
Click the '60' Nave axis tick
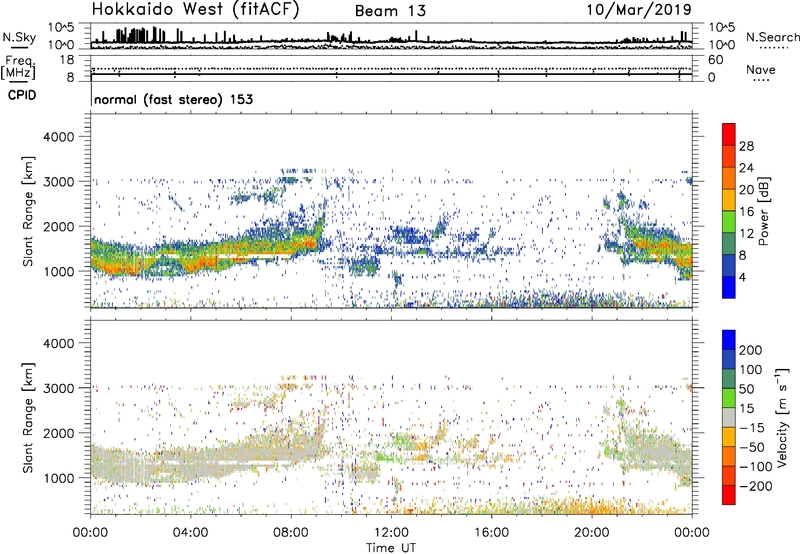[x=715, y=60]
